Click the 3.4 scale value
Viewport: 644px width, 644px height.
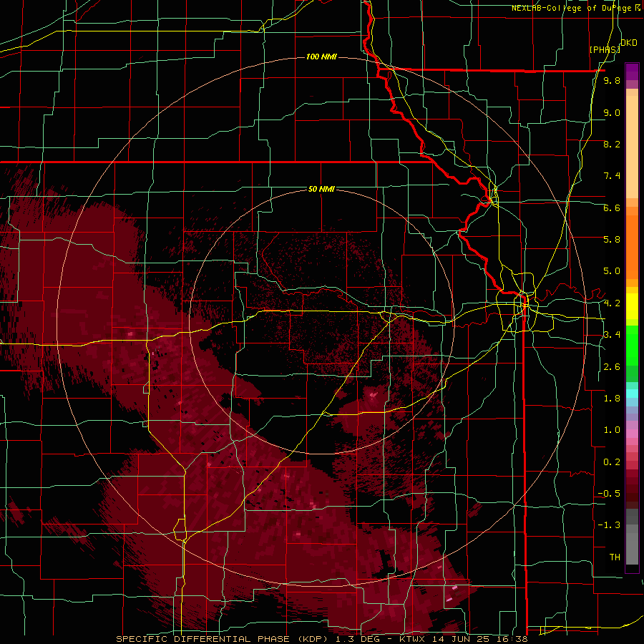tap(612, 335)
